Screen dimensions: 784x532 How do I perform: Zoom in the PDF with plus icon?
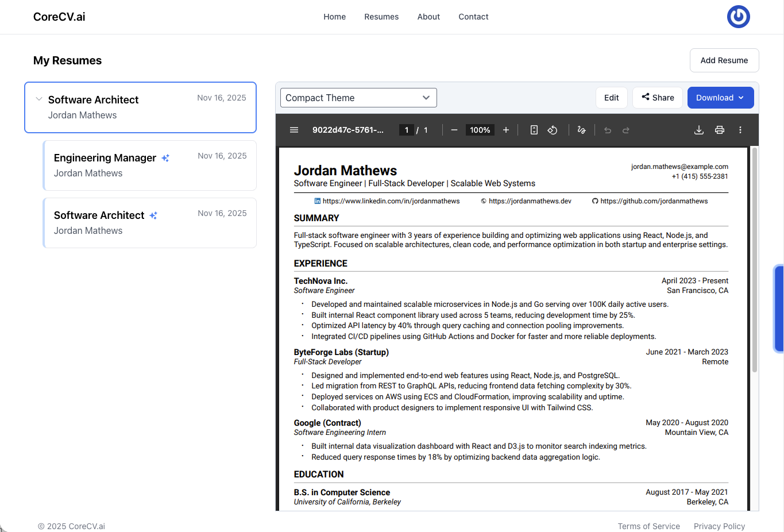pyautogui.click(x=506, y=130)
